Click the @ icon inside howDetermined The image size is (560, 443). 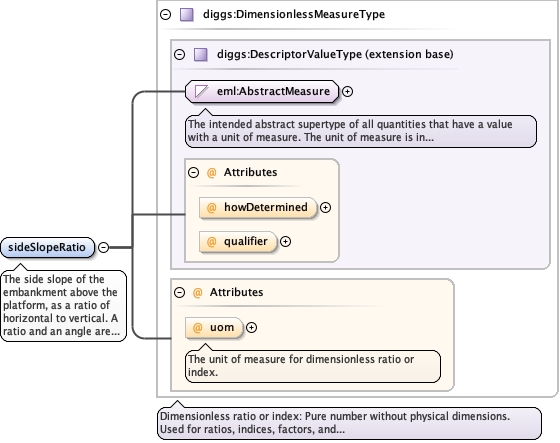[x=211, y=208]
